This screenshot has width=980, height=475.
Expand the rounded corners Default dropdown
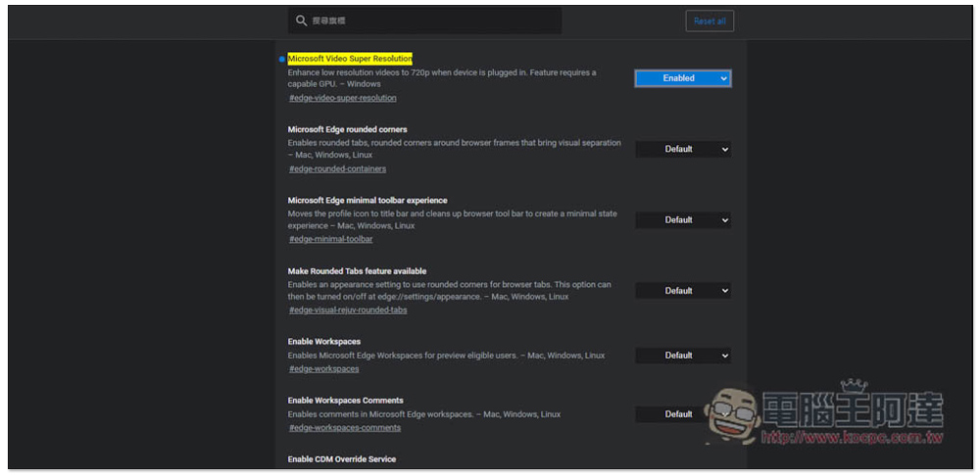682,149
